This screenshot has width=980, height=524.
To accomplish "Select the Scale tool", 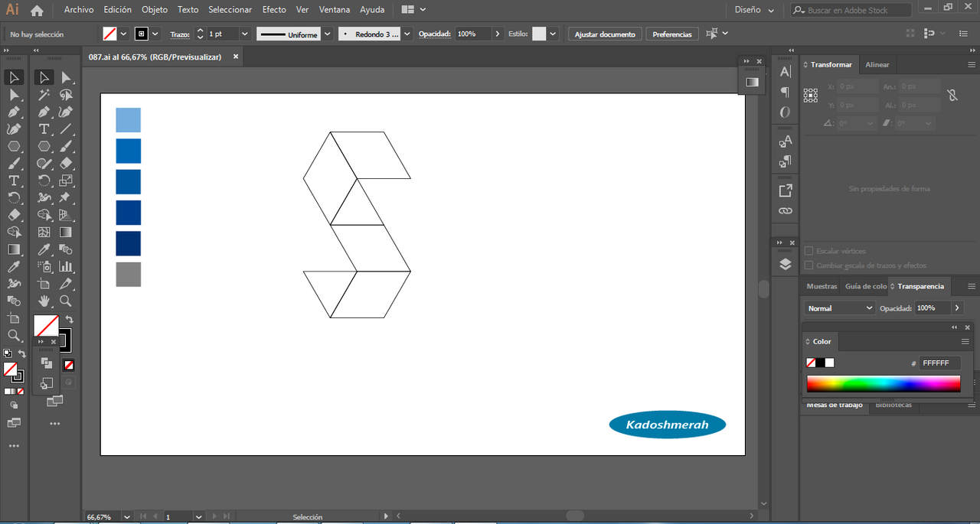I will tap(67, 181).
